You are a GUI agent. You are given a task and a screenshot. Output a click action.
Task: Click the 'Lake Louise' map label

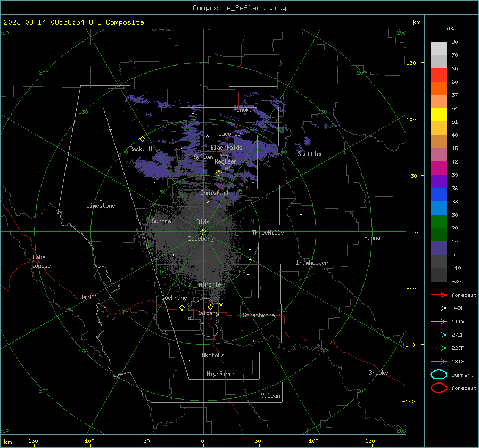[41, 262]
